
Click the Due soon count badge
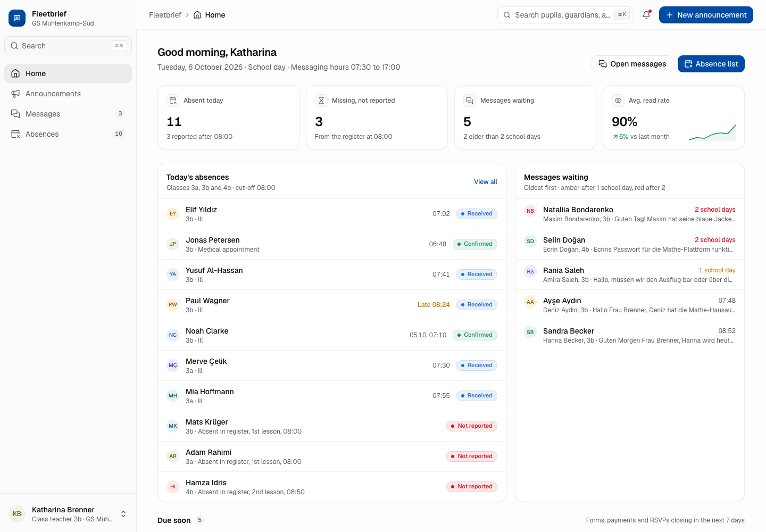[x=200, y=520]
